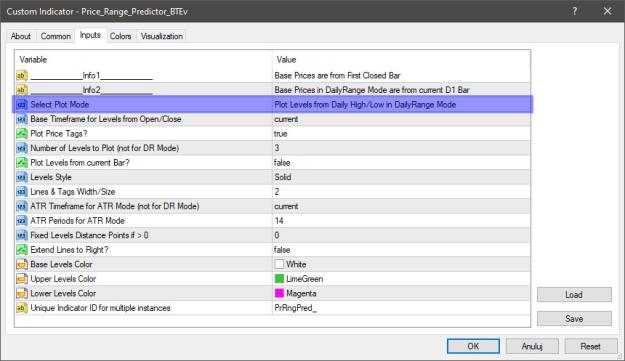Load saved input settings
This screenshot has width=625, height=361.
click(574, 295)
